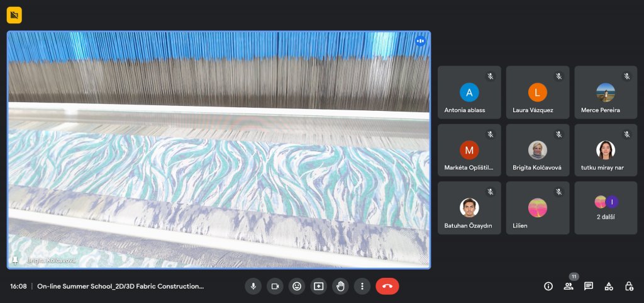
Task: Open the emoji reactions panel
Action: [x=297, y=286]
